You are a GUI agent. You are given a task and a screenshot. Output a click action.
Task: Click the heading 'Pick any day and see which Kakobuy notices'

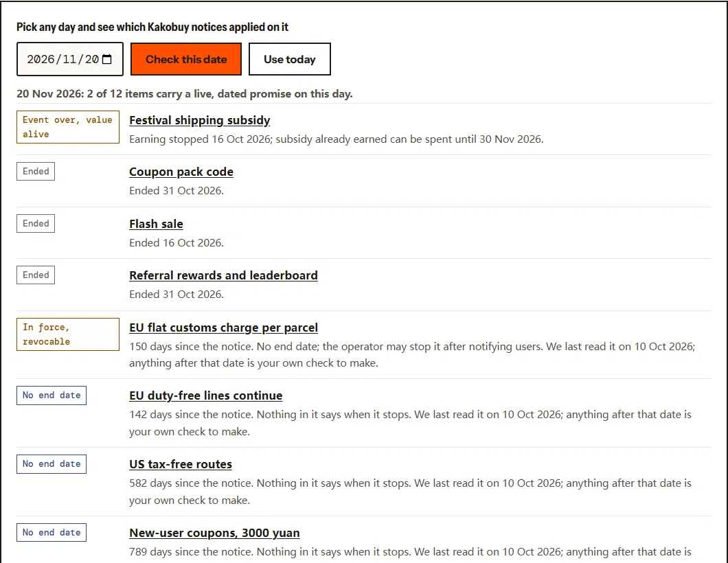click(x=152, y=27)
